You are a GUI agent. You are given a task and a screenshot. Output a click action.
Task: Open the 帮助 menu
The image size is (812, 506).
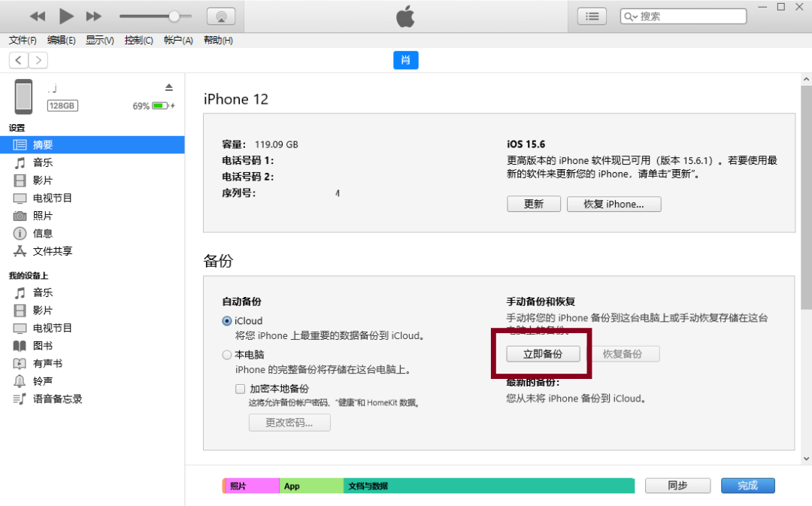[x=217, y=41]
